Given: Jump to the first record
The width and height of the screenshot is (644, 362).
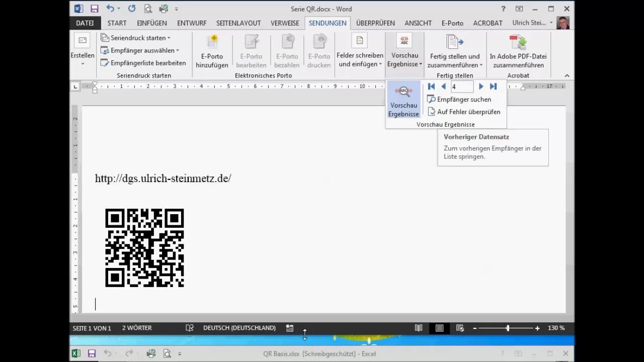Looking at the screenshot, I should pyautogui.click(x=431, y=86).
